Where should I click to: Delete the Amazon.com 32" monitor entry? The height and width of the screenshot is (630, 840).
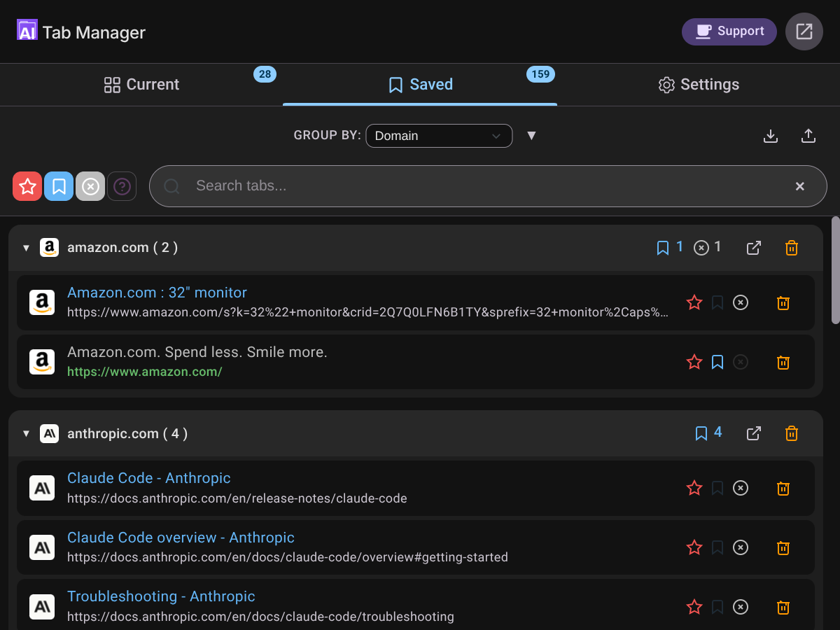point(783,302)
